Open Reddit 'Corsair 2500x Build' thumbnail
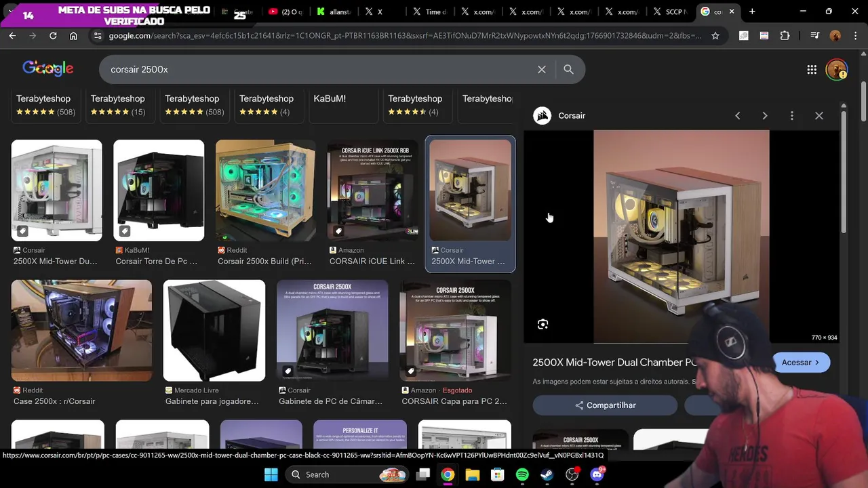 (265, 190)
